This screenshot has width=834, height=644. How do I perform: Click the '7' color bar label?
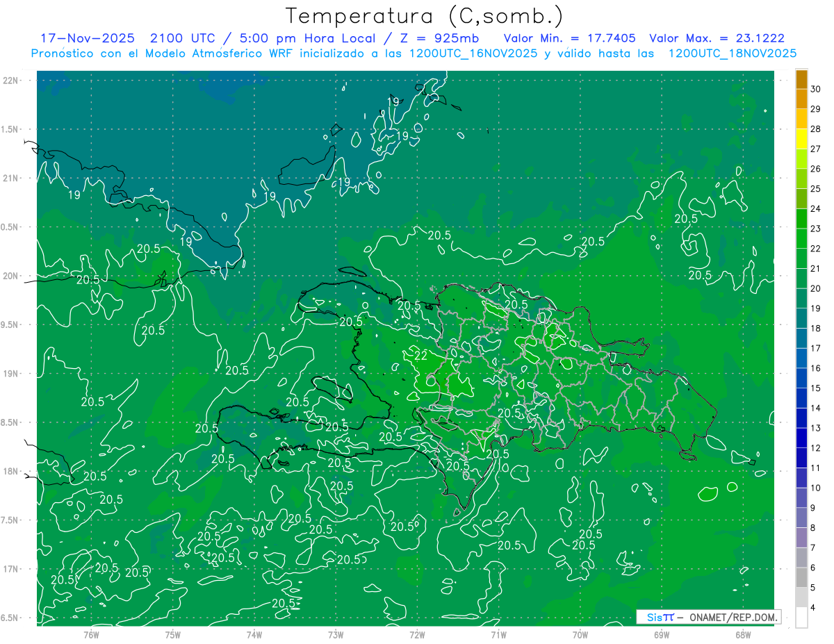pos(813,547)
